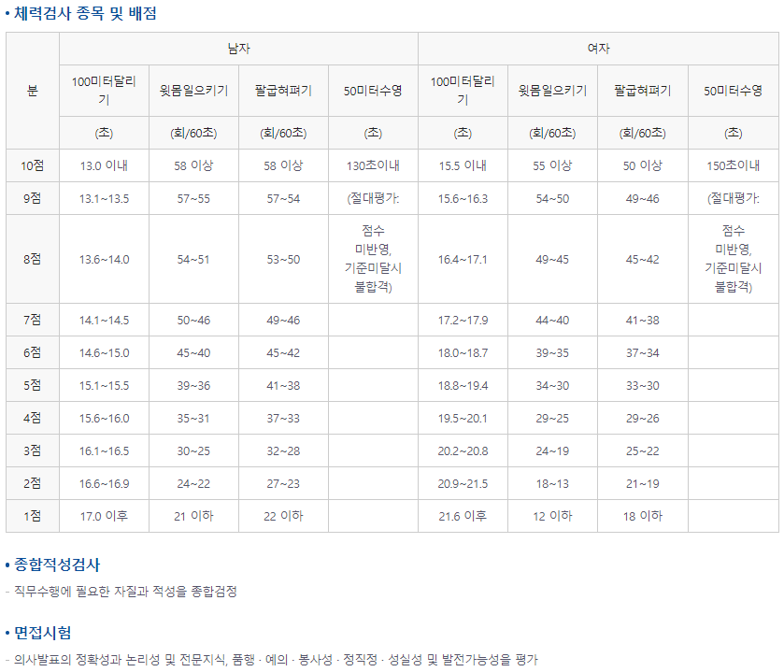Select the "5점" row label
Image resolution: width=784 pixels, height=672 pixels.
point(33,385)
